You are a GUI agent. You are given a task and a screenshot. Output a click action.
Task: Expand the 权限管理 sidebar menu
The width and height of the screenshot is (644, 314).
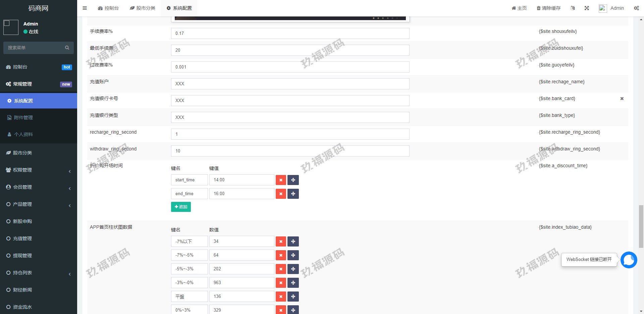[39, 170]
